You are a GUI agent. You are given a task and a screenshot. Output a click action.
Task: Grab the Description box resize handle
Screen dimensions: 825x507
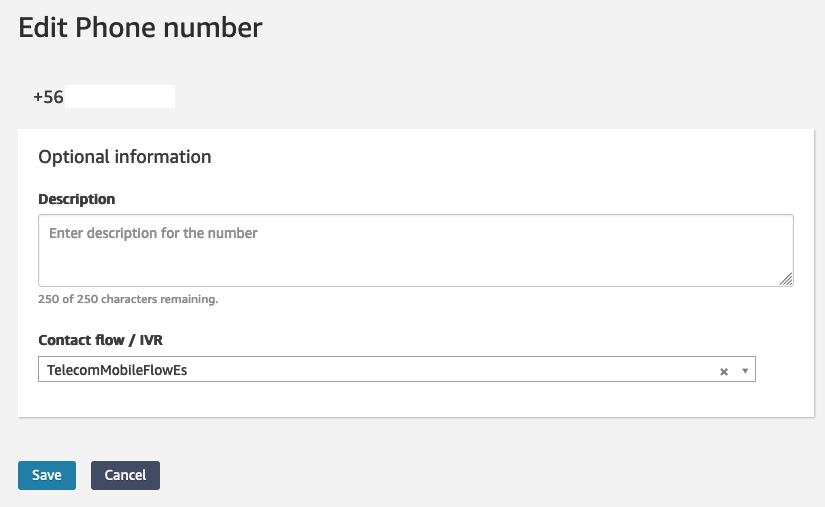point(786,280)
